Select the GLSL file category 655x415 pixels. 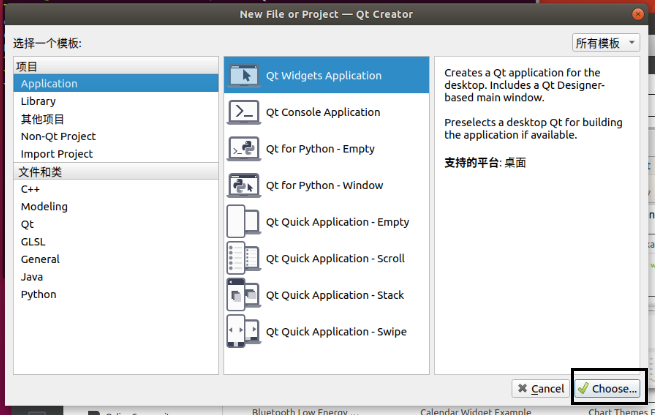click(x=33, y=241)
